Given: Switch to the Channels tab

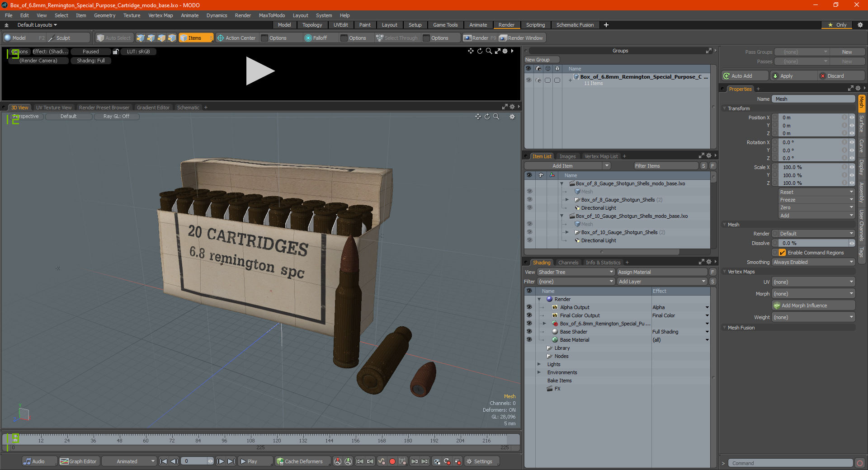Looking at the screenshot, I should tap(568, 263).
